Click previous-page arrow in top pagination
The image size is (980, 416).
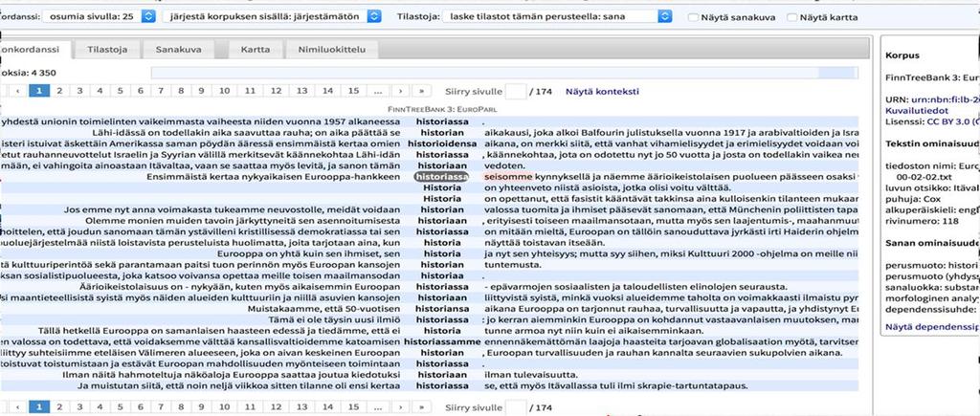click(x=18, y=91)
